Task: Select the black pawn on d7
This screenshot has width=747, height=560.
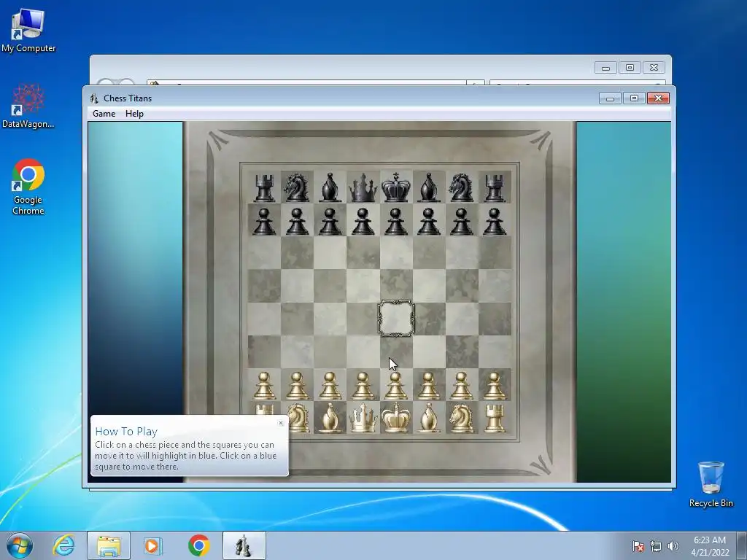Action: [363, 222]
